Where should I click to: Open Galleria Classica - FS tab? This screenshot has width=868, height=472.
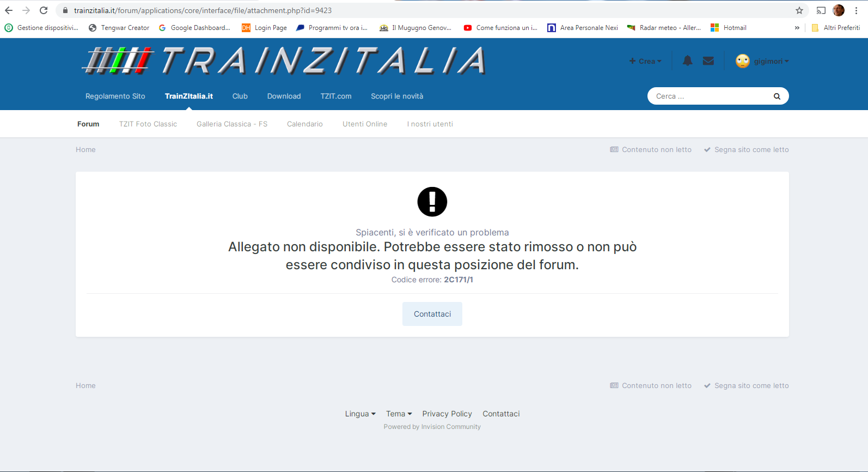click(232, 124)
